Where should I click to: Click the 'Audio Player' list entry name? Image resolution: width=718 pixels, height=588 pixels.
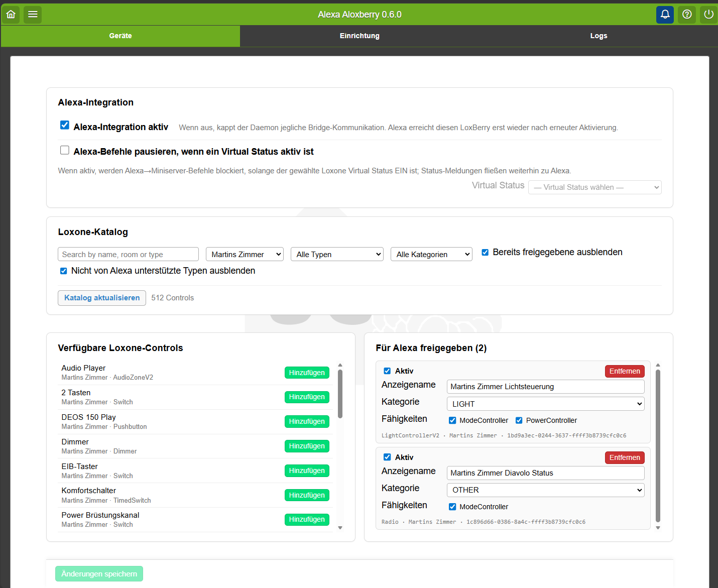83,368
